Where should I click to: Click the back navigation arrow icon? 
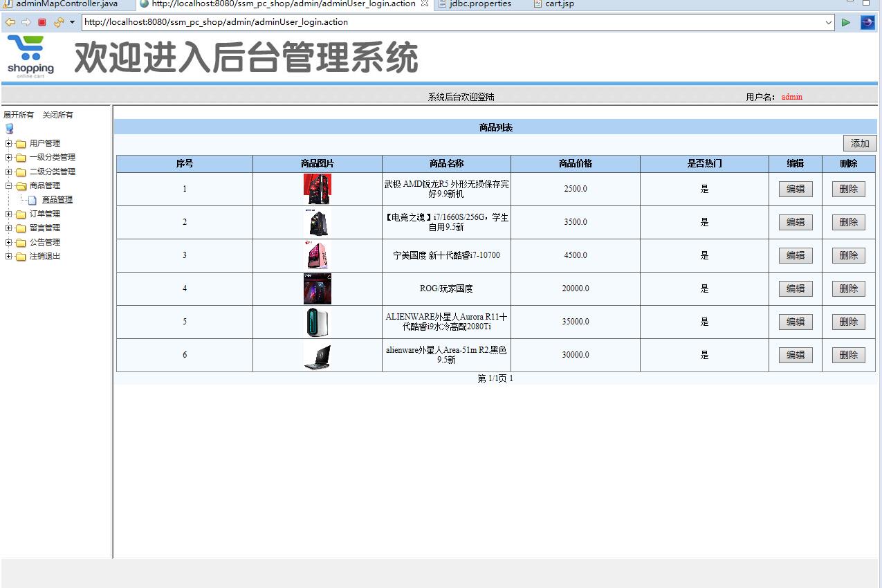[9, 22]
